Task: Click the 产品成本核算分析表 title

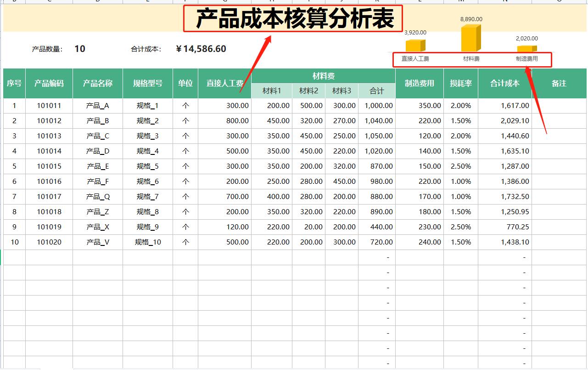Action: point(294,17)
